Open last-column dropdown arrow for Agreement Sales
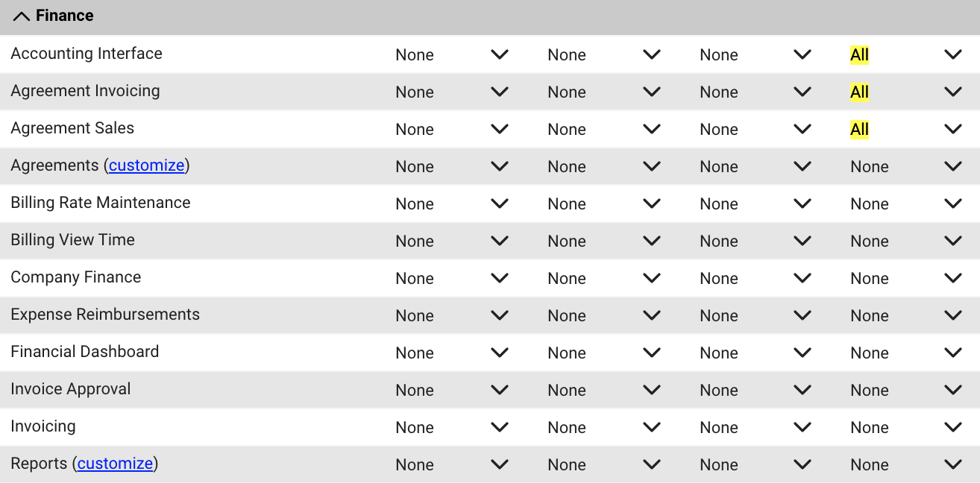 tap(953, 129)
